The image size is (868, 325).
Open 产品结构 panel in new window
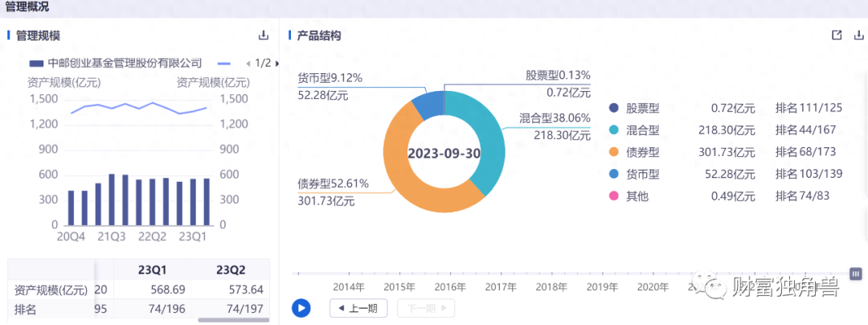837,35
